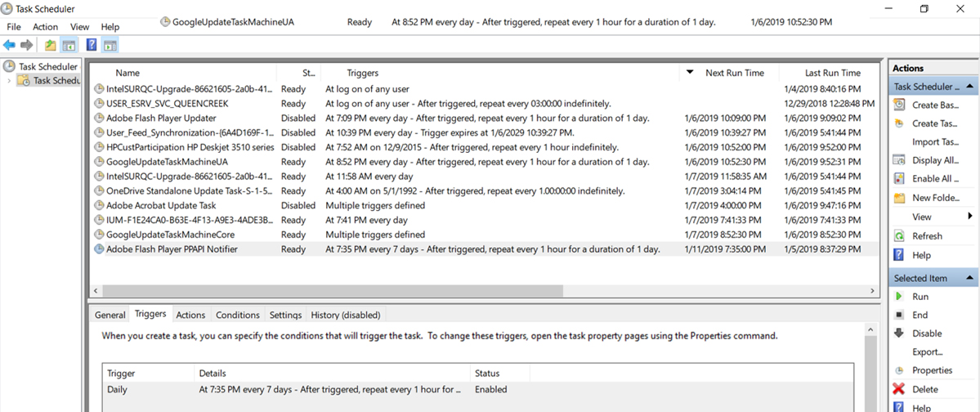Click the Enabled status cell of Daily trigger

pyautogui.click(x=491, y=389)
